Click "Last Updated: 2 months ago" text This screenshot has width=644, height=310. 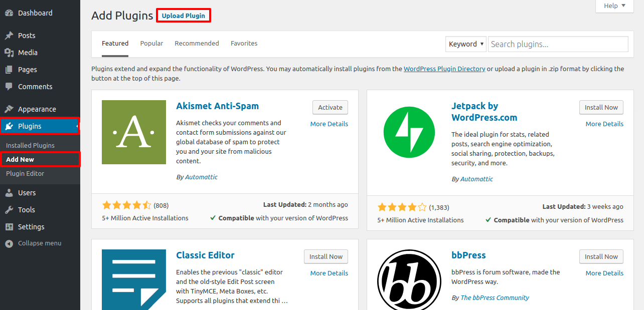305,204
